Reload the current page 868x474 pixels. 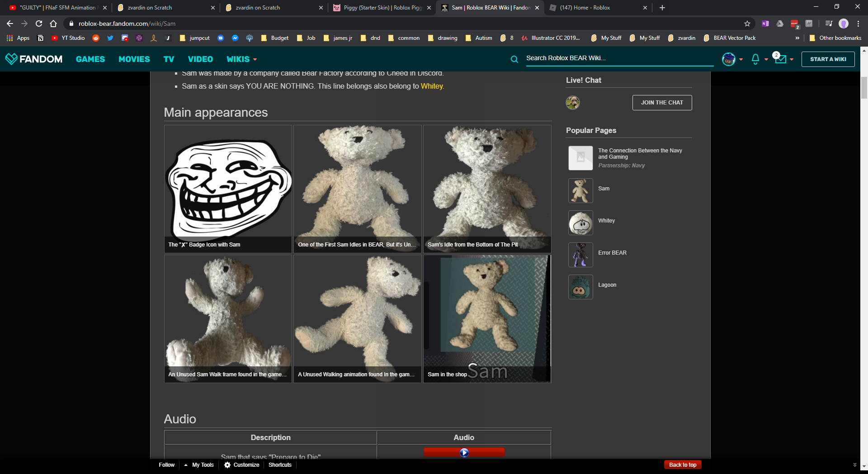(x=39, y=24)
